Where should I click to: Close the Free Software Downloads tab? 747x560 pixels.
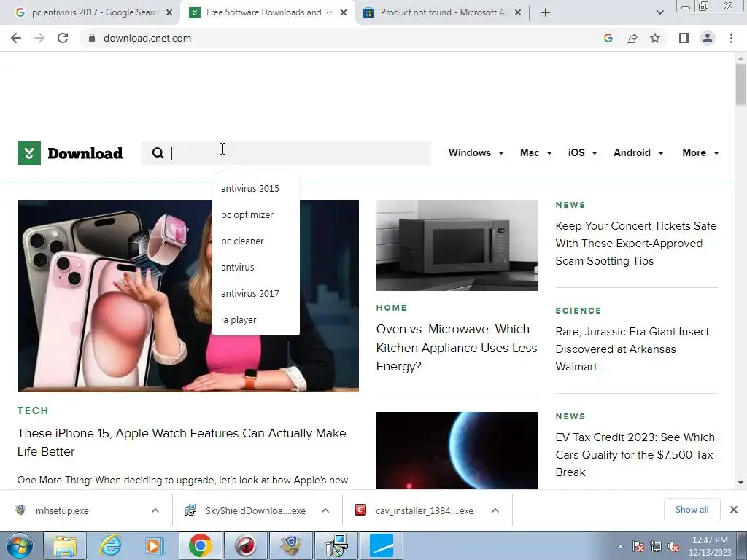[344, 12]
